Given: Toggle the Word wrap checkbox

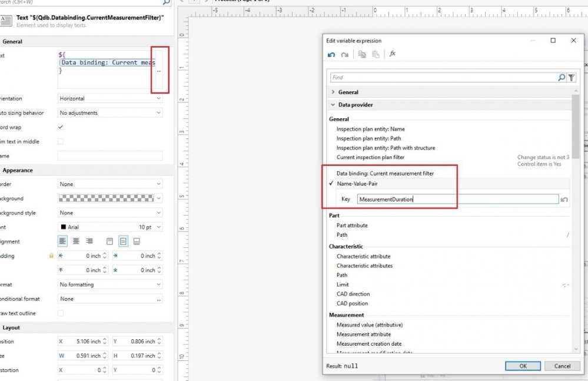Looking at the screenshot, I should (61, 127).
